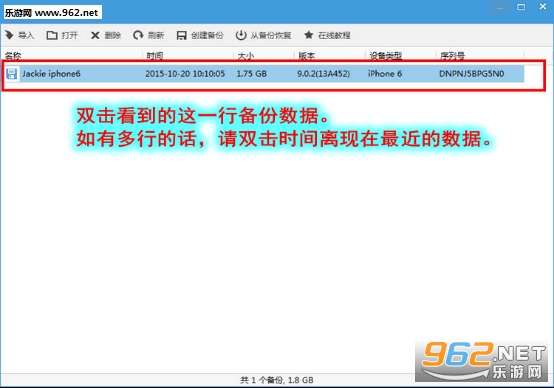Click the 导入 (Import) toolbar button
Viewport: 554px width, 388px height.
tap(19, 35)
